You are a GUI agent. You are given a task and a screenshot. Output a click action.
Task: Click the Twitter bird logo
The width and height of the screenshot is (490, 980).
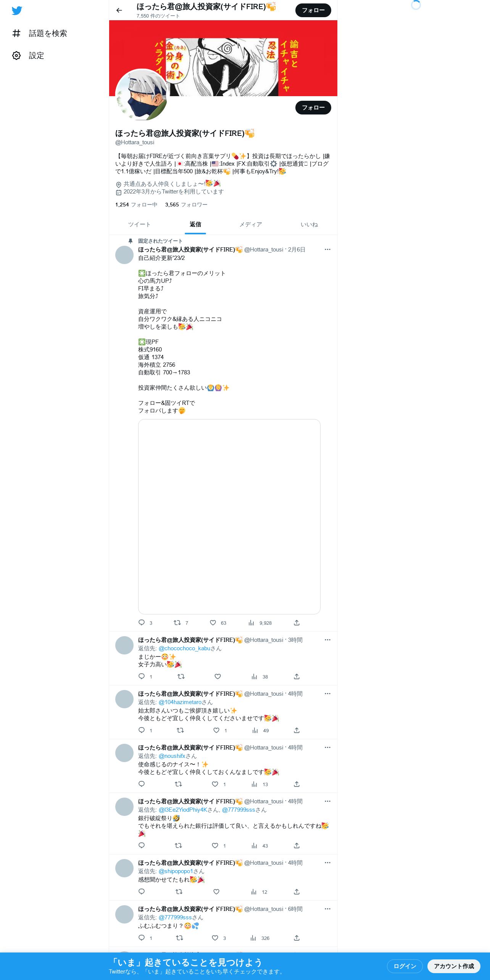point(17,11)
